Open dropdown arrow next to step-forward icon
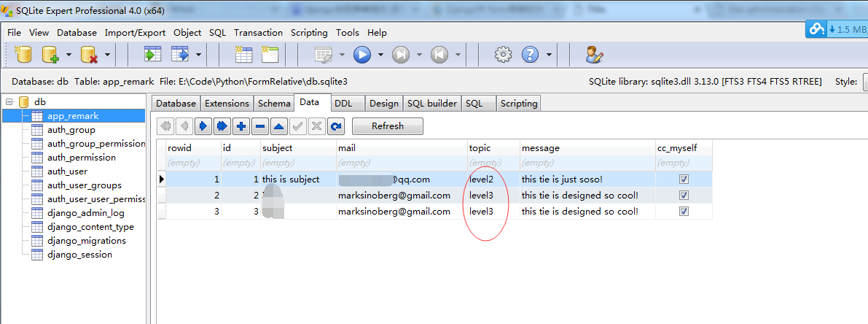Screen dimensions: 868x324 click(419, 54)
